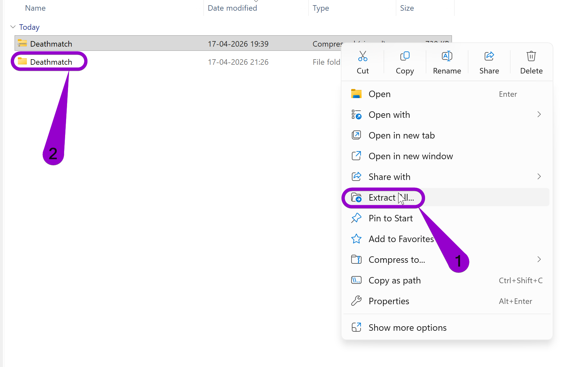Choose Open in new window
Image resolution: width=588 pixels, height=367 pixels.
tap(411, 156)
